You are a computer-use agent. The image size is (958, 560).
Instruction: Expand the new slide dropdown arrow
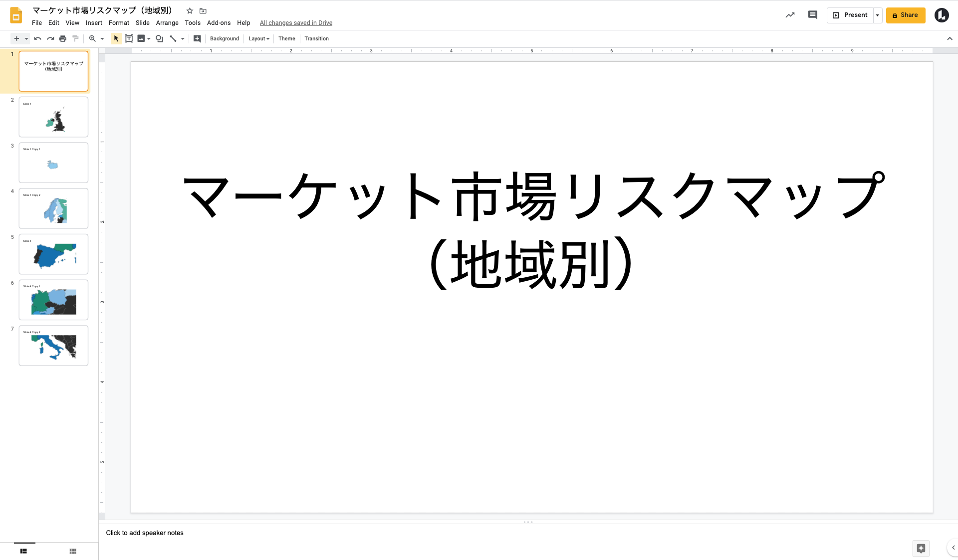coord(27,38)
